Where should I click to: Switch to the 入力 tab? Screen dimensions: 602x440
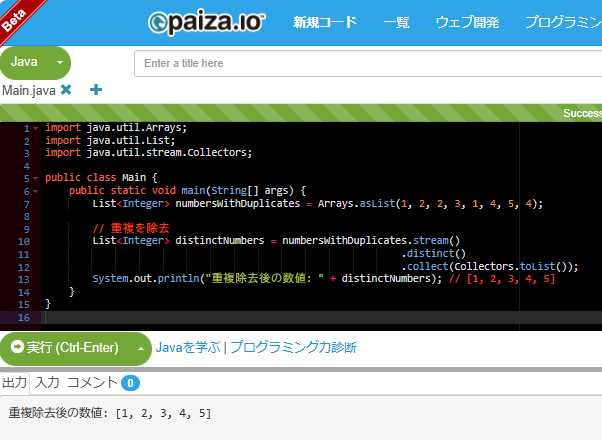(48, 383)
